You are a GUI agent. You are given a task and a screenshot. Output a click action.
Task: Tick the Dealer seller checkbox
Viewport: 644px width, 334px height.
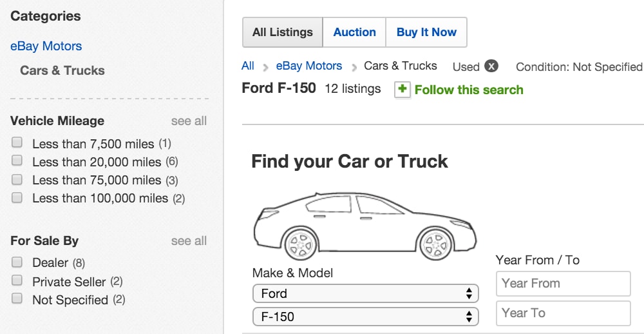click(17, 262)
